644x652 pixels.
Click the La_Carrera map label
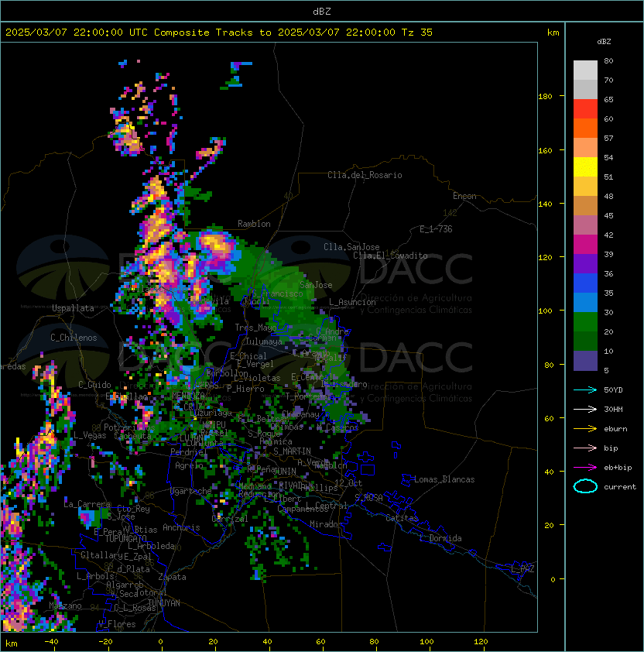[87, 504]
